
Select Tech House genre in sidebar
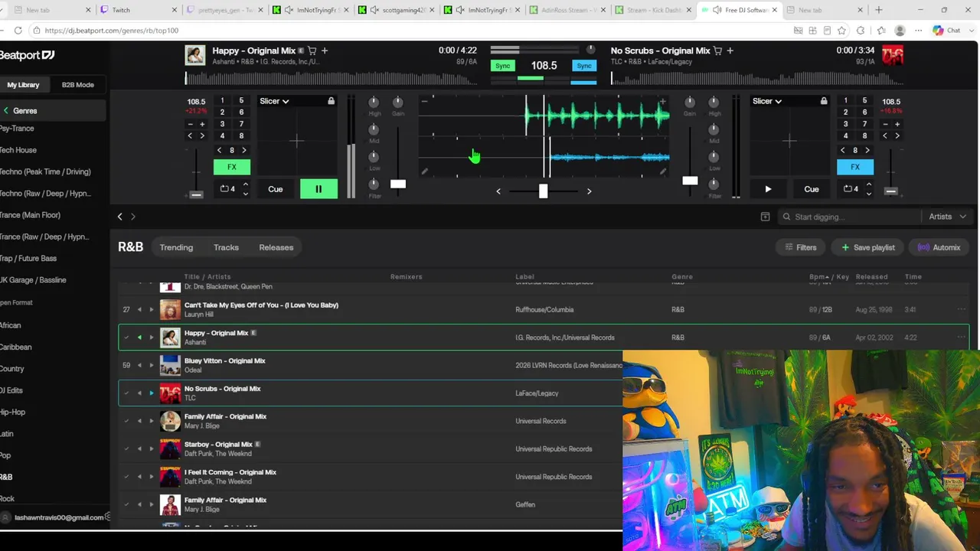18,150
